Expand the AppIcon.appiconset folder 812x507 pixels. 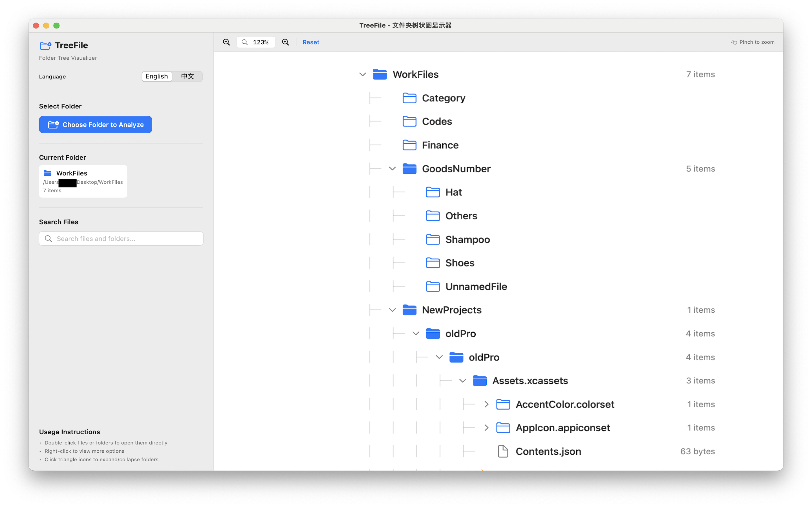point(487,428)
